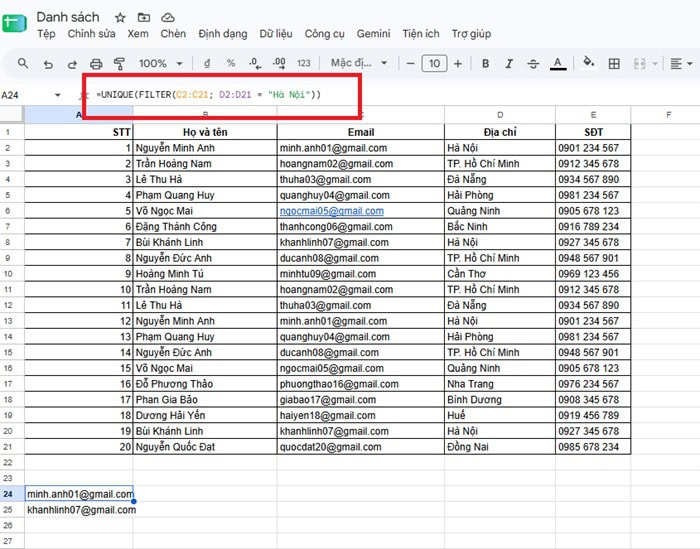700x549 pixels.
Task: Open the Định dạng menu
Action: click(222, 34)
